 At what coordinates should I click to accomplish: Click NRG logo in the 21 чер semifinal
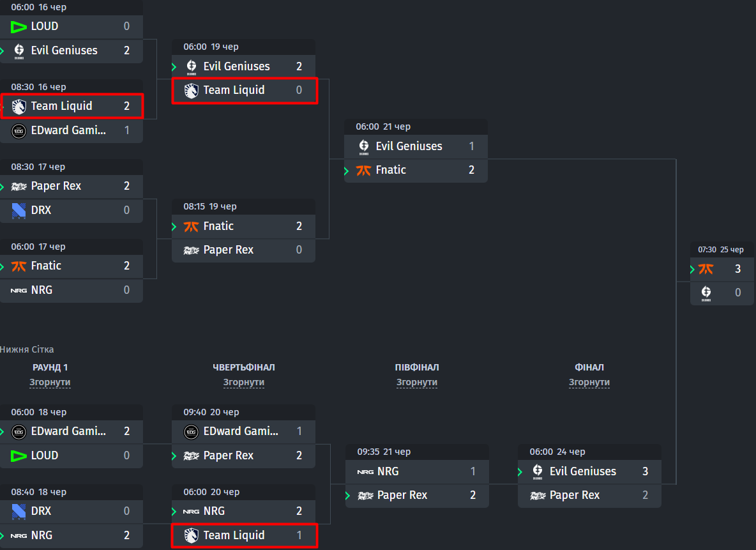point(365,472)
